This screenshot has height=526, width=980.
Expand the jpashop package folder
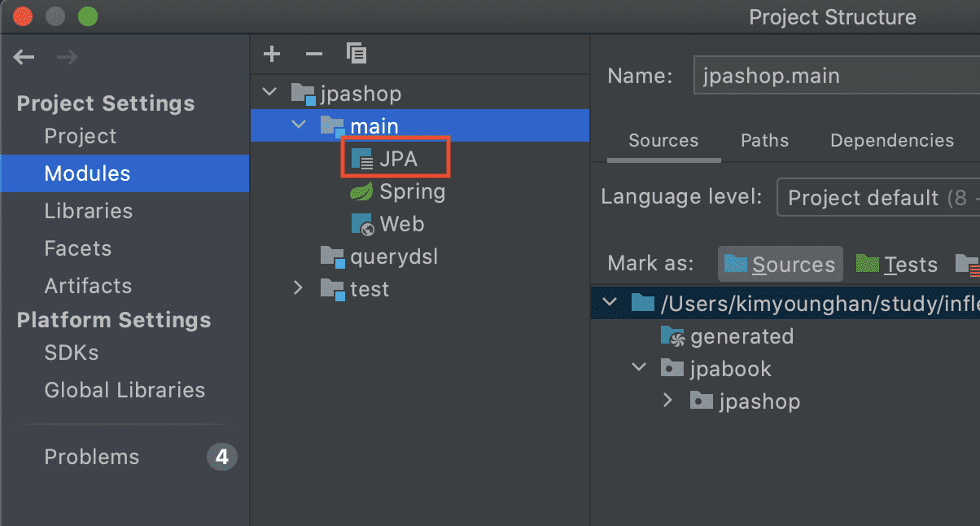coord(668,401)
